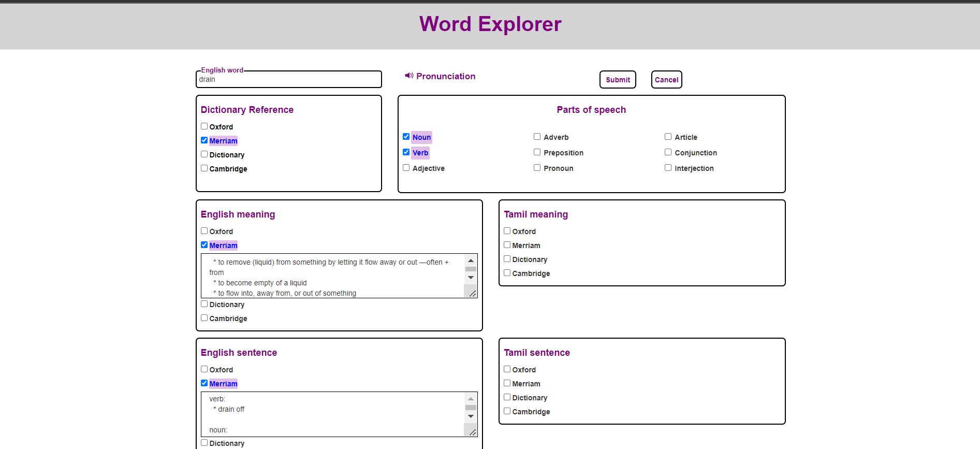Check Oxford under Tamil meaning

tap(507, 231)
